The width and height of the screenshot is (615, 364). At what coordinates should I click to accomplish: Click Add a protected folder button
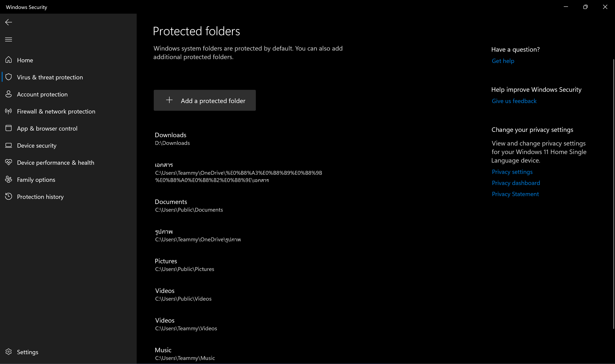205,100
